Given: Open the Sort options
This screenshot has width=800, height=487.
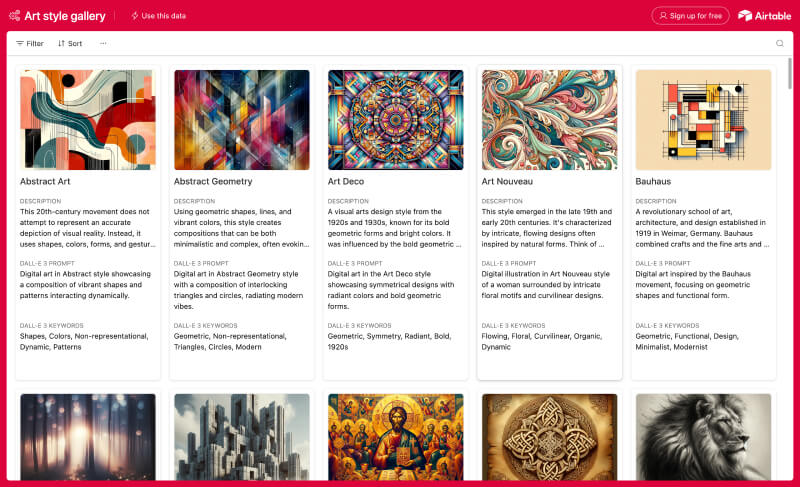Looking at the screenshot, I should tap(70, 44).
